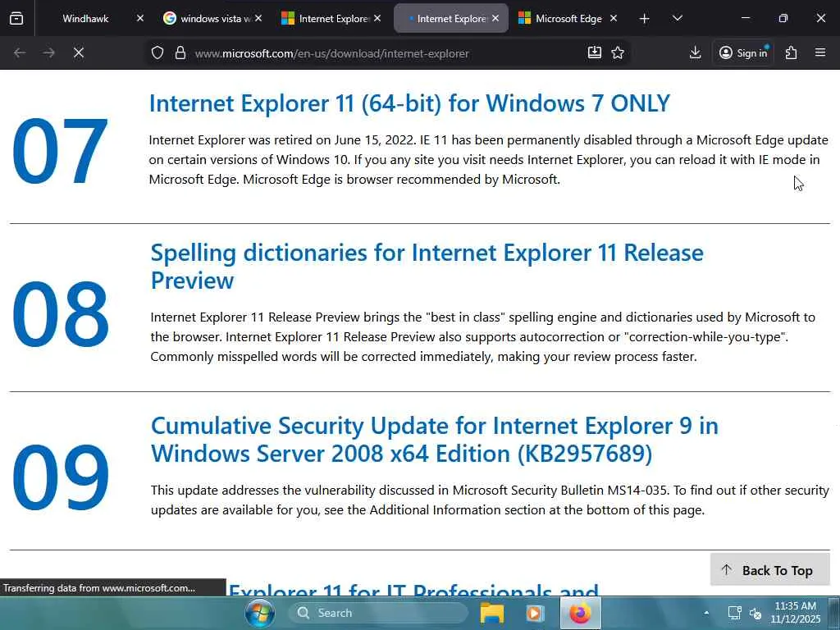Switch to the Windhawk tab
Viewport: 840px width, 630px height.
[x=85, y=19]
